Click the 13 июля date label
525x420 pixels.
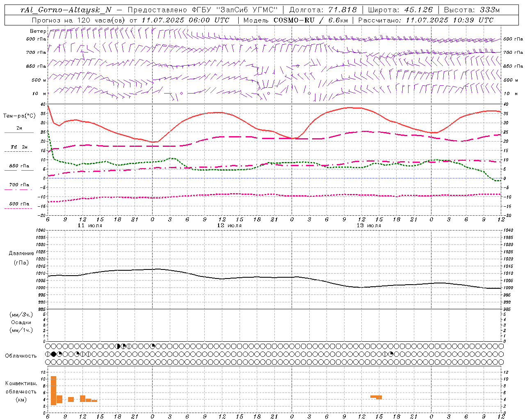tap(369, 226)
